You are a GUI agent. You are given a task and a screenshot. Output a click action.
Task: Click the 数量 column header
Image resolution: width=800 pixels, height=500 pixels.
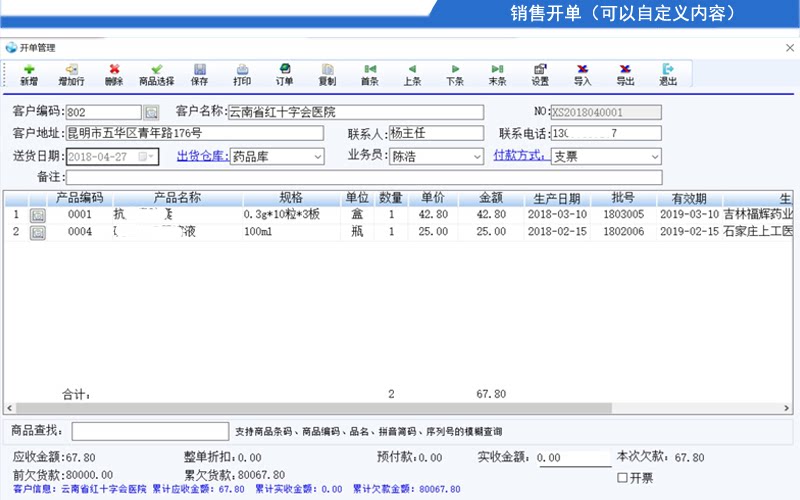391,198
